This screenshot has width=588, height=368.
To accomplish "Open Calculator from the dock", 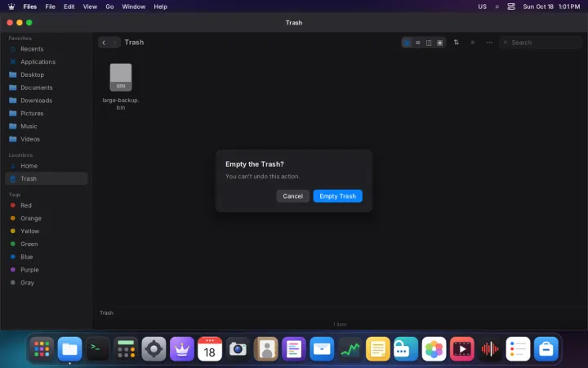I will [x=126, y=349].
